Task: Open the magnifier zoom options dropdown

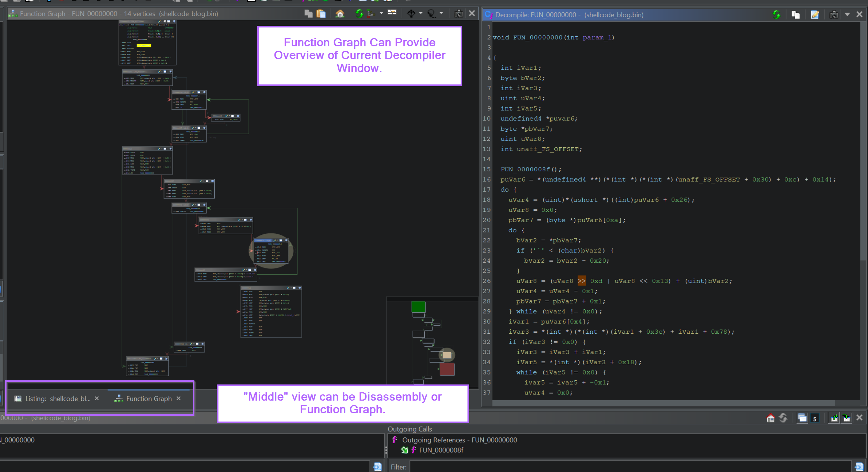Action: (x=441, y=13)
